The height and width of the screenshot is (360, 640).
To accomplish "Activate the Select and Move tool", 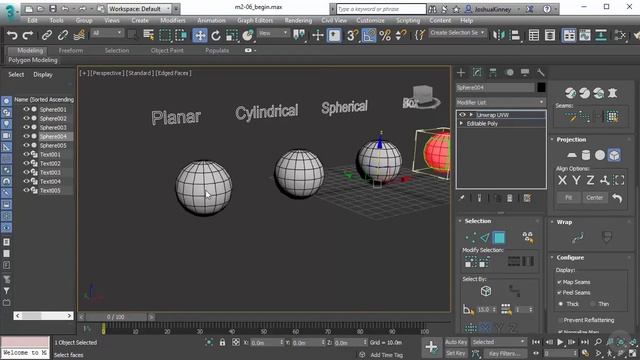I will pyautogui.click(x=200, y=36).
